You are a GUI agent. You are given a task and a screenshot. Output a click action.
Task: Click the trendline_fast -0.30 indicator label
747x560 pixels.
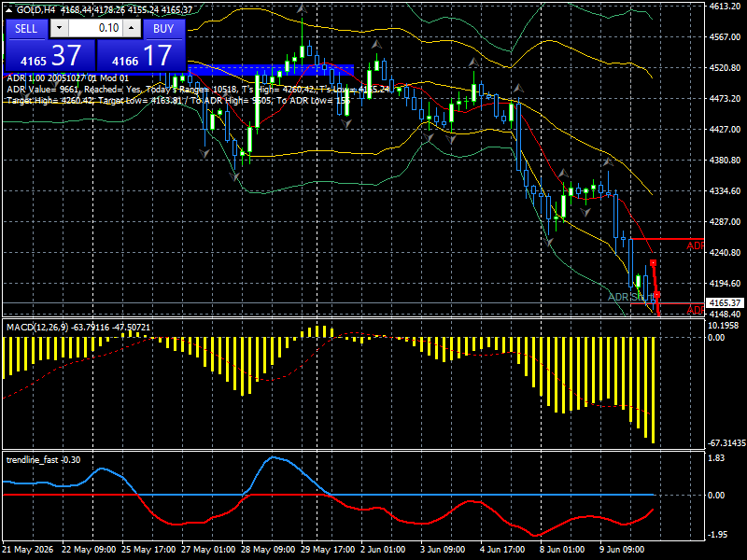point(43,459)
